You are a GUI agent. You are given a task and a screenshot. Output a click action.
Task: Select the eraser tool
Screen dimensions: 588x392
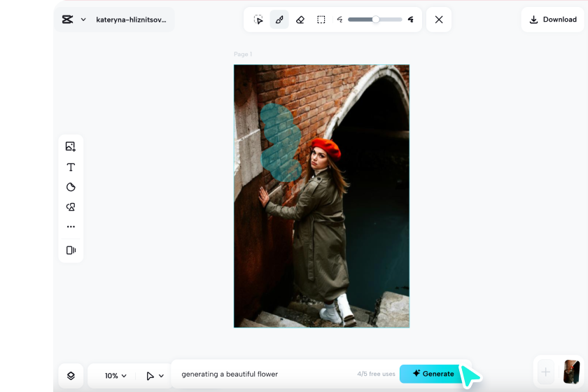tap(300, 20)
